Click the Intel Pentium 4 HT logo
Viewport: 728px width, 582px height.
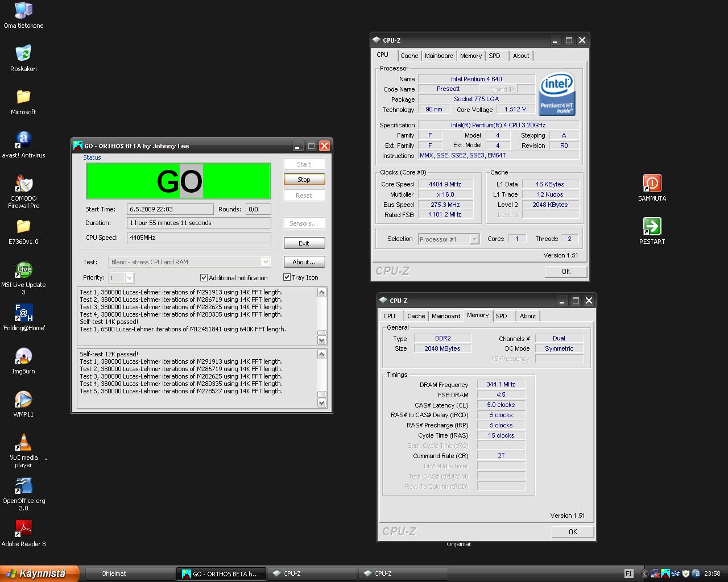click(557, 94)
